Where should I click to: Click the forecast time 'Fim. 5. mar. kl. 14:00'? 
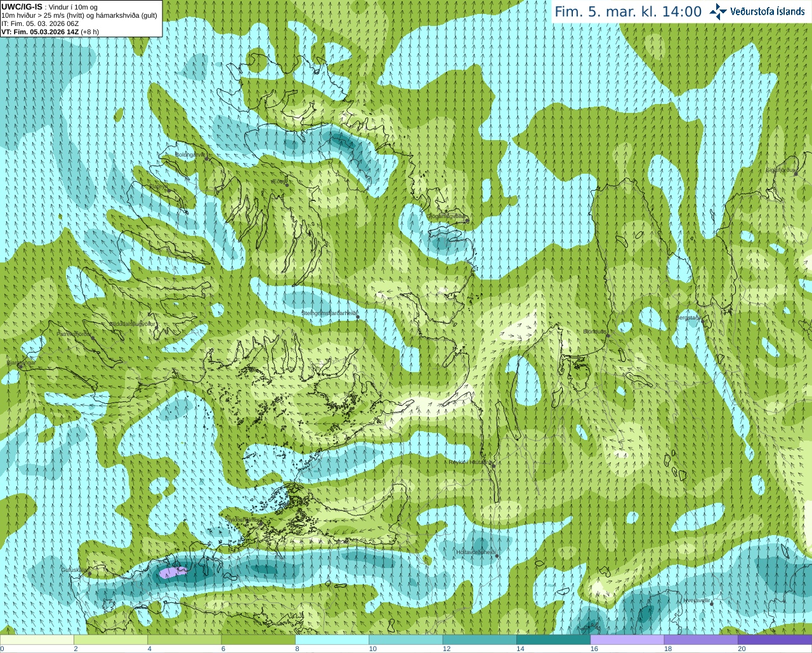point(628,12)
